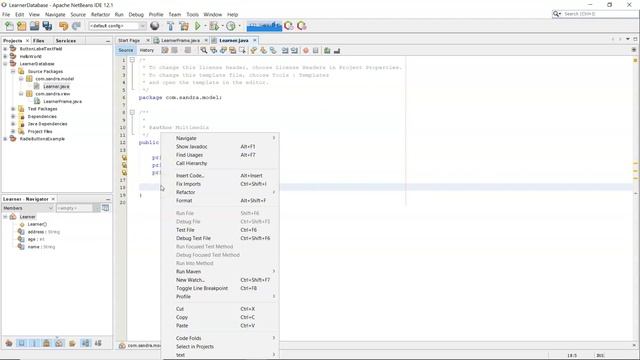Select LearnerFrame.java in the Projects tree
This screenshot has height=360, width=640.
62,101
